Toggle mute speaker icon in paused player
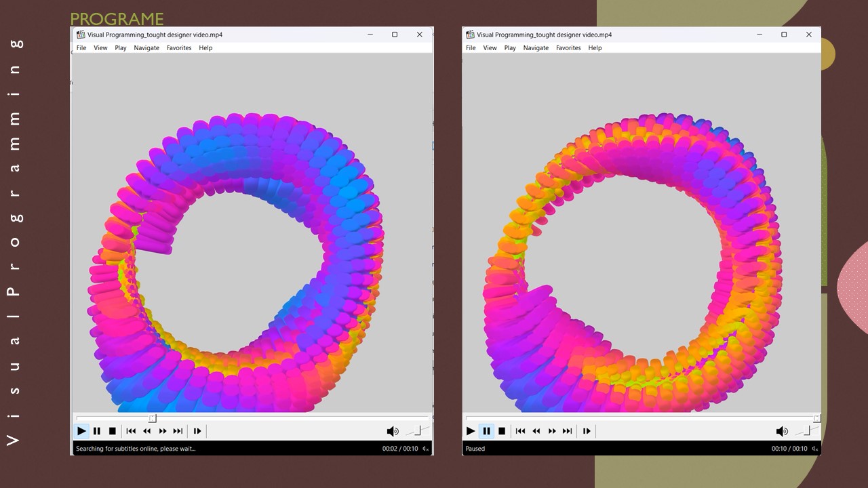The height and width of the screenshot is (488, 868). (781, 431)
